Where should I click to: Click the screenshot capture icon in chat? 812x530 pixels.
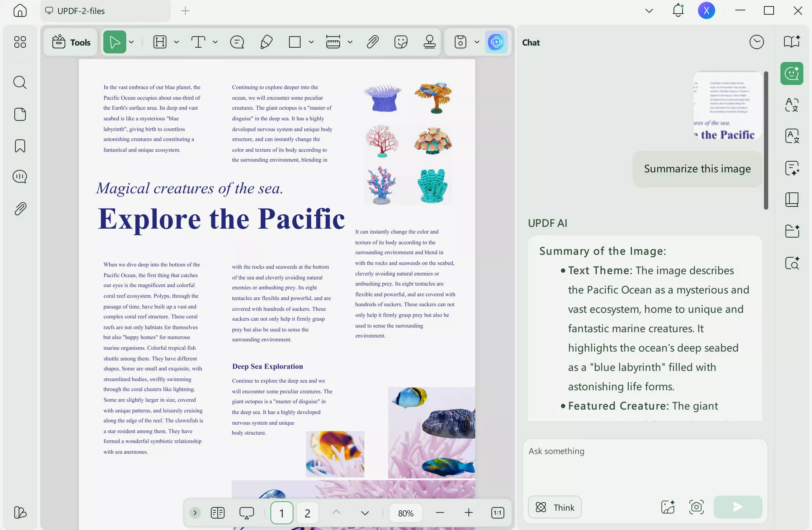[696, 507]
